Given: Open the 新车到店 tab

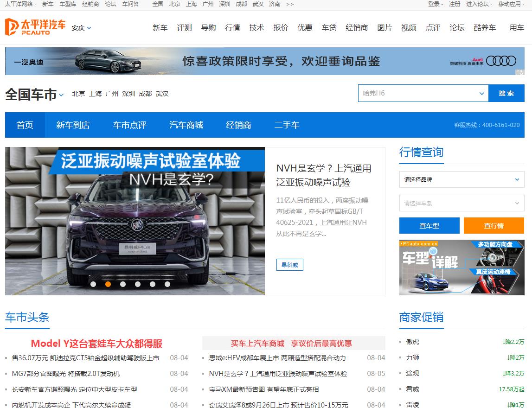Looking at the screenshot, I should 73,125.
